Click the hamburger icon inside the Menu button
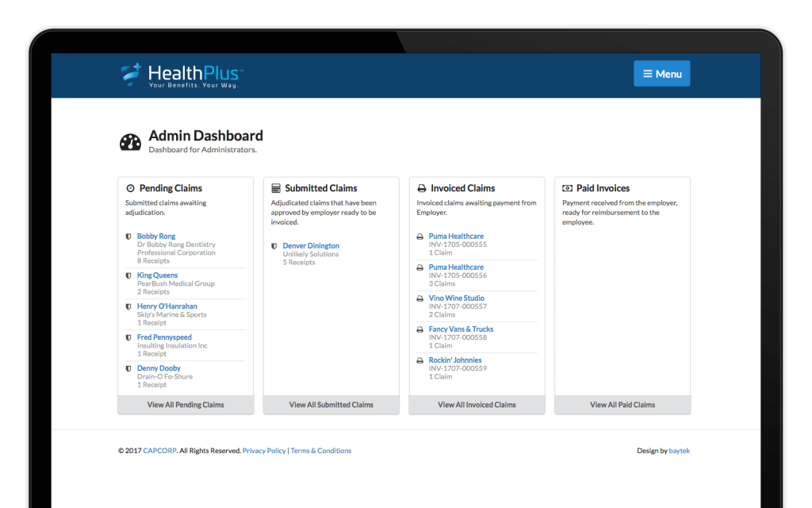 [x=648, y=73]
